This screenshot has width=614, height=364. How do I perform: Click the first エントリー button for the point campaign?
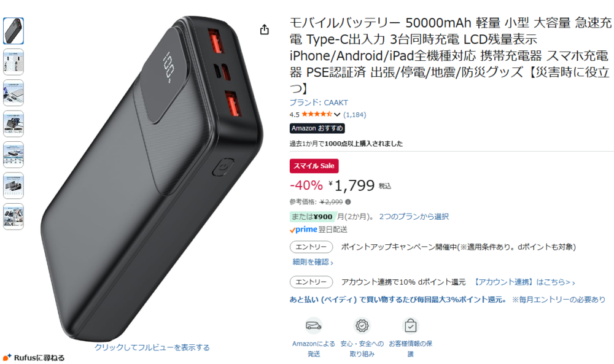click(311, 247)
